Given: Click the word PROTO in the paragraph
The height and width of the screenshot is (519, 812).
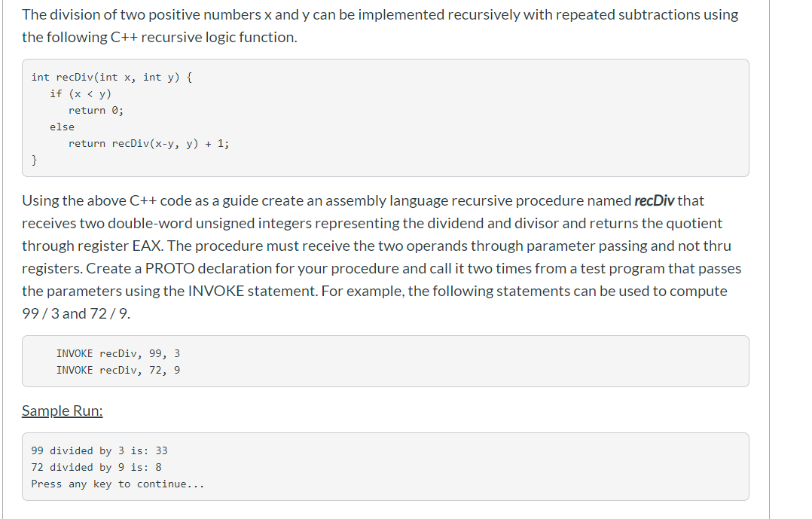Looking at the screenshot, I should coord(170,268).
